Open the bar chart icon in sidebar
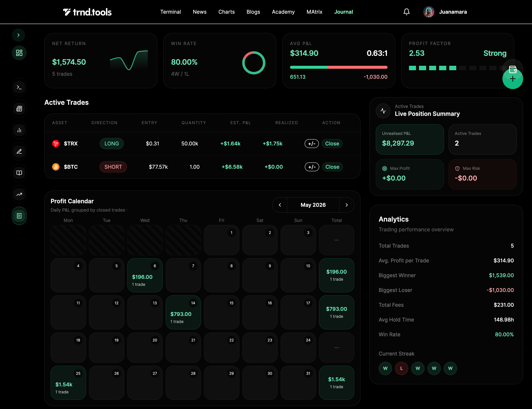The image size is (532, 409). (19, 130)
